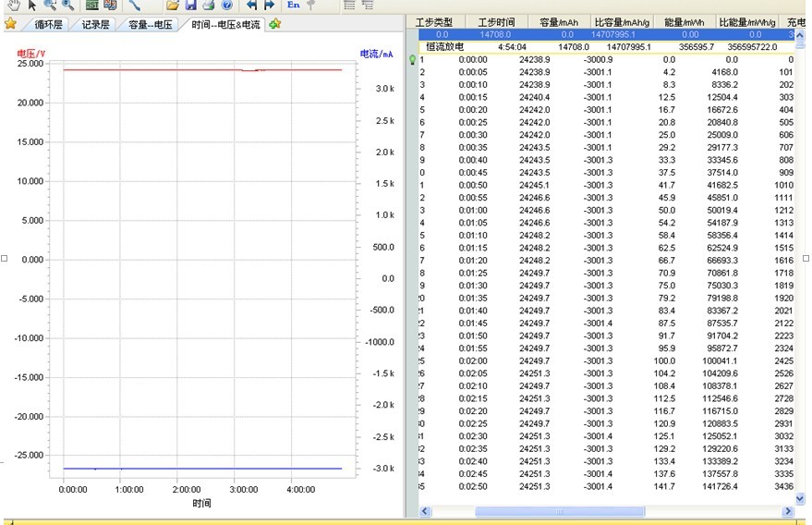Click the 工步时间 column header
The width and height of the screenshot is (812, 525).
point(497,21)
